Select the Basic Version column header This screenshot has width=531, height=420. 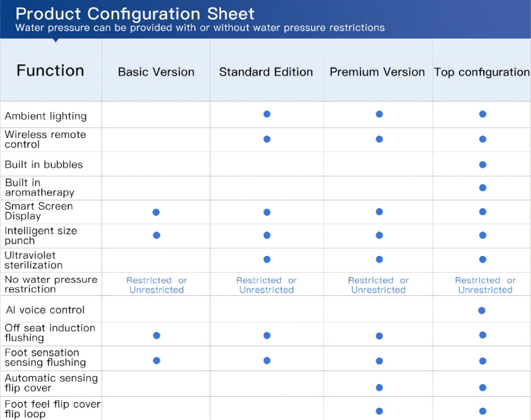coord(156,72)
